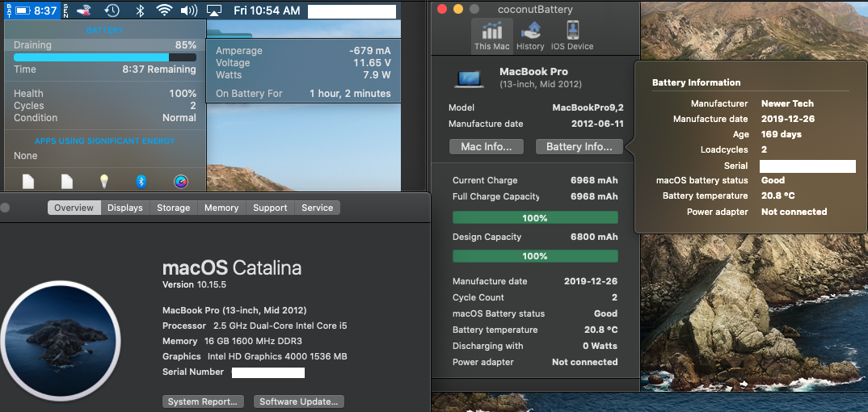Click the MacBook Pro laptop icon in coconutBattery
868x412 pixels.
470,78
